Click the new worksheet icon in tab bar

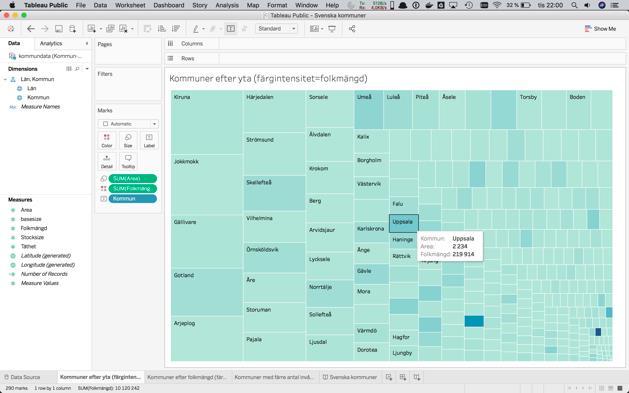389,377
